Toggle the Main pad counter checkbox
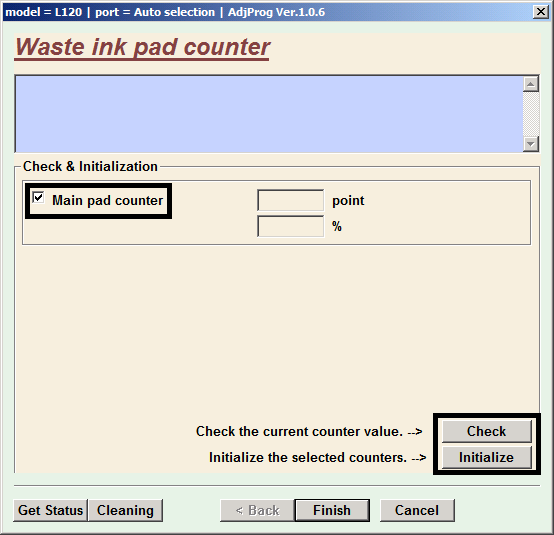 (x=38, y=198)
